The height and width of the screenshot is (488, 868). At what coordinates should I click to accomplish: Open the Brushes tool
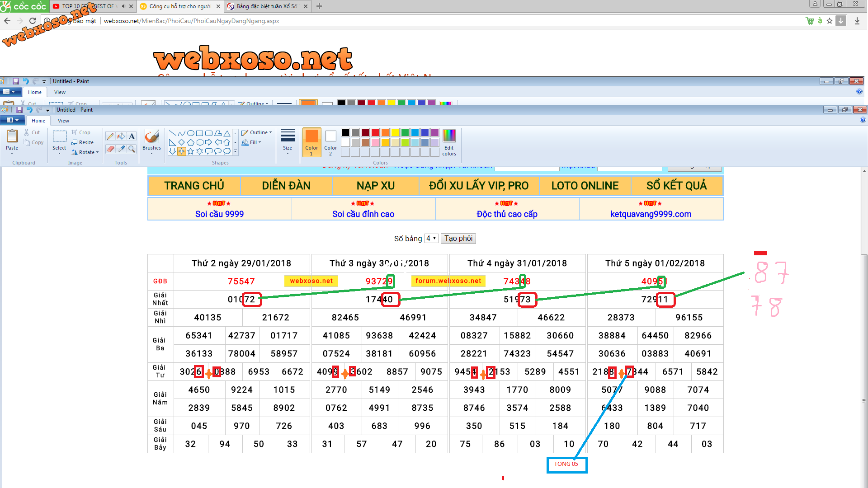pyautogui.click(x=151, y=141)
